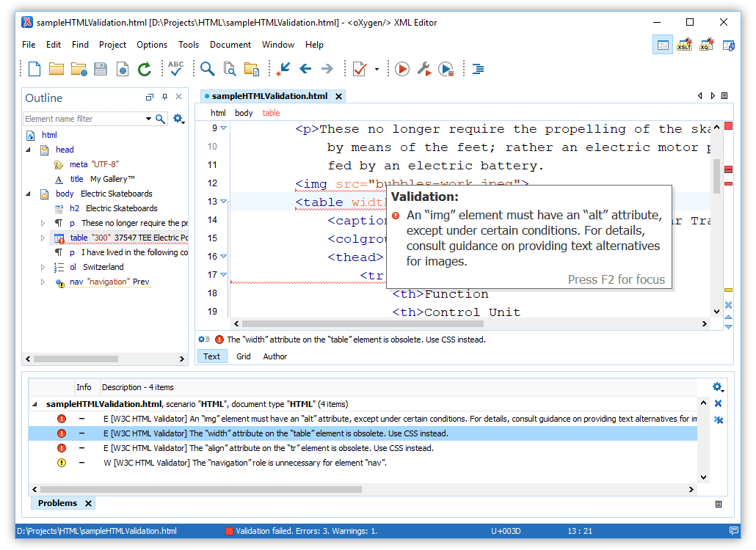Go to next error with down arrow
756x550 pixels.
729,327
